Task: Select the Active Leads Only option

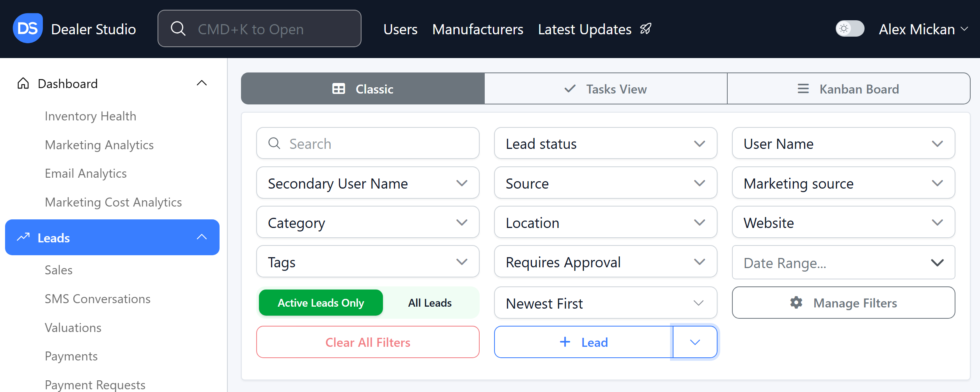Action: (x=321, y=303)
